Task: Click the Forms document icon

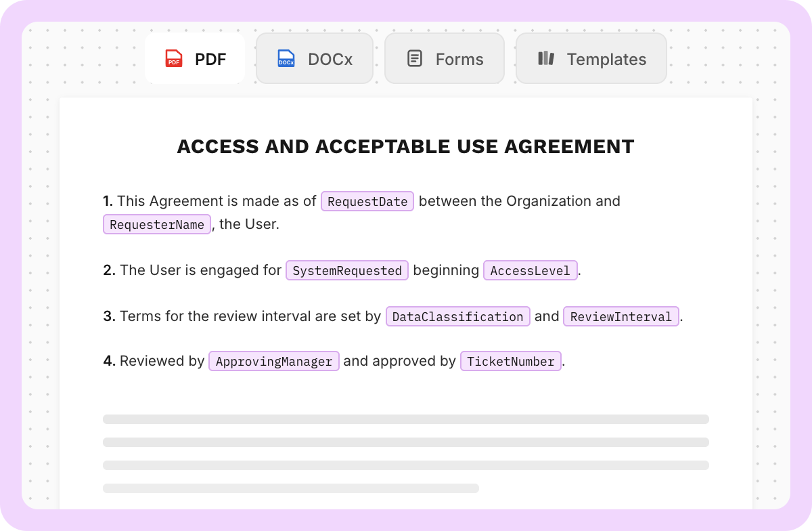Action: (x=415, y=59)
